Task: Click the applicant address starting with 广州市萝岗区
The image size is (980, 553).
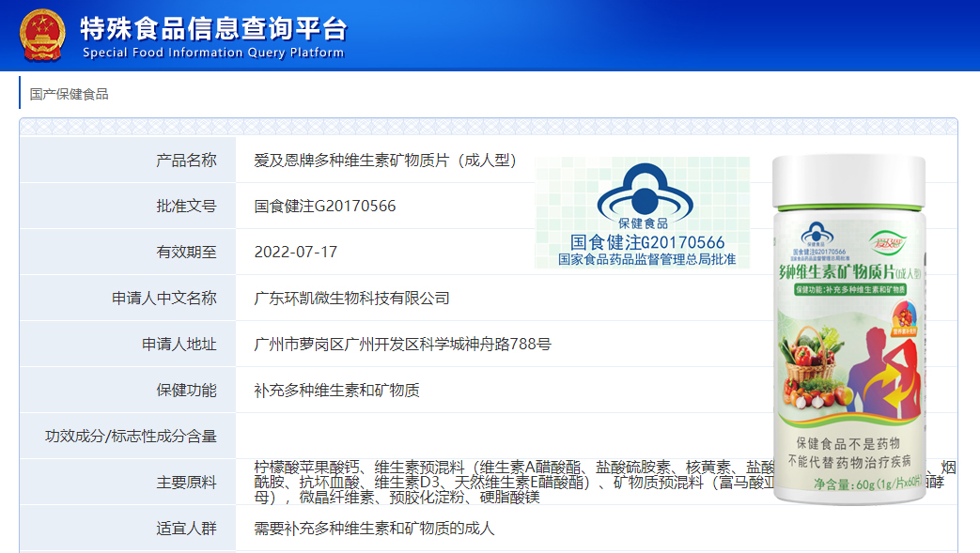Action: [x=402, y=344]
